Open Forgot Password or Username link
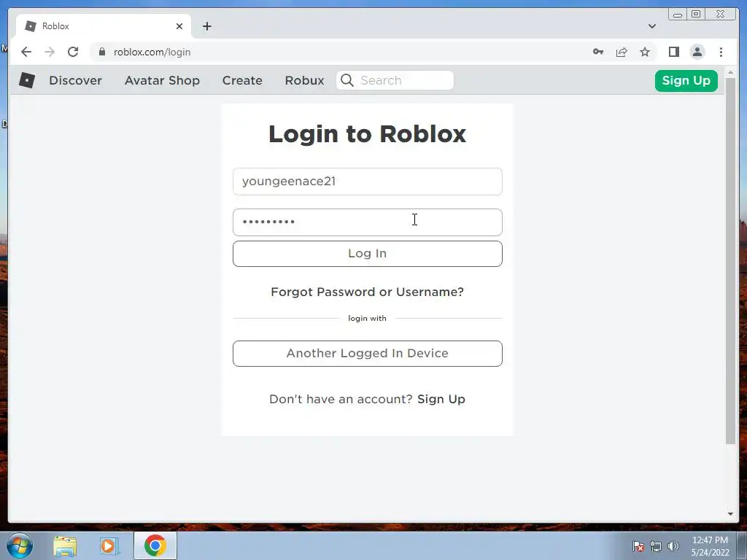Screen dimensions: 747x560 [368, 292]
